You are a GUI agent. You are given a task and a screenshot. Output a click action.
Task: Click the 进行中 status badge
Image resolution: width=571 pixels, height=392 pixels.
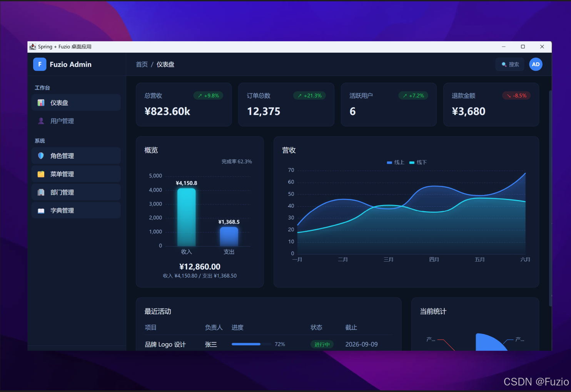[x=322, y=344]
